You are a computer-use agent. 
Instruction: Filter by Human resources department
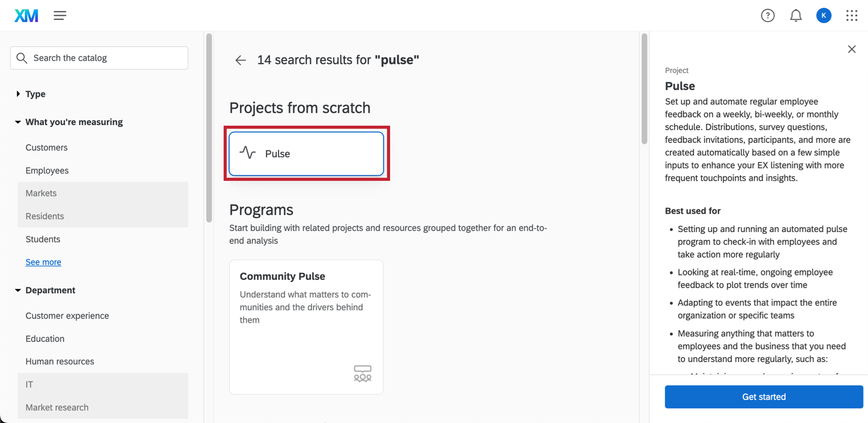60,362
